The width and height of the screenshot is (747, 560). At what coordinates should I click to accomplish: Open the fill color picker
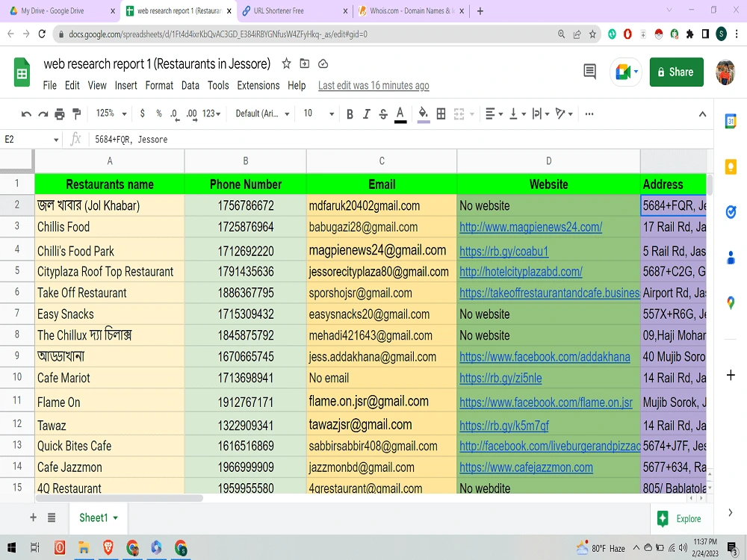click(423, 114)
